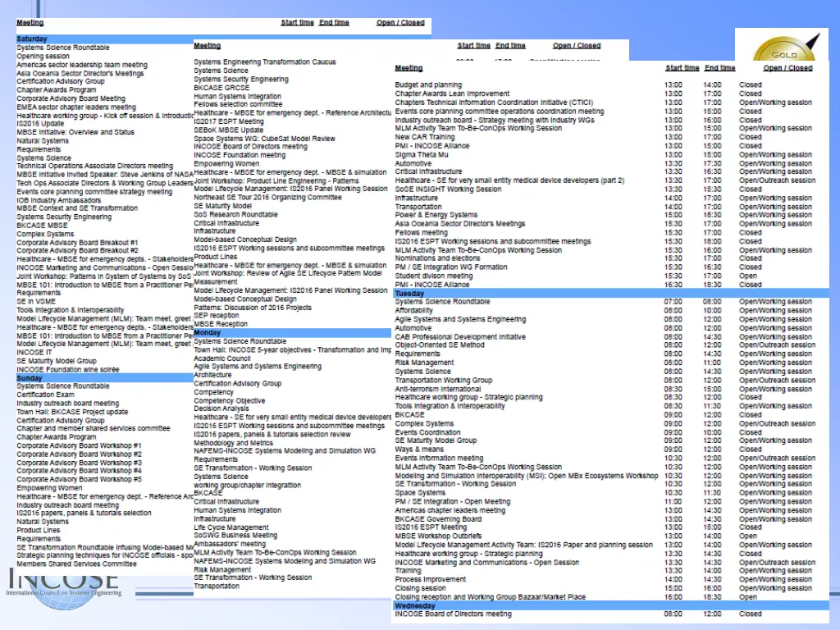
Task: Select the 'Power & Energy Systems' row
Action: pos(436,215)
